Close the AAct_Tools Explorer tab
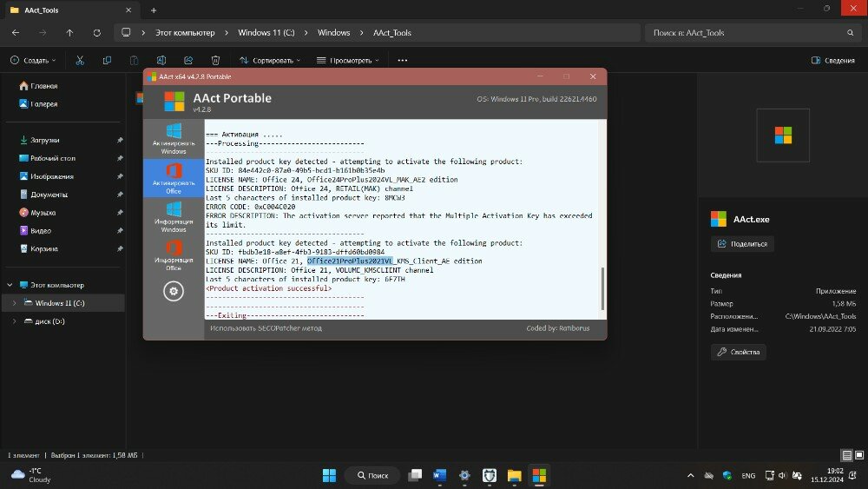This screenshot has width=868, height=489. click(x=128, y=10)
